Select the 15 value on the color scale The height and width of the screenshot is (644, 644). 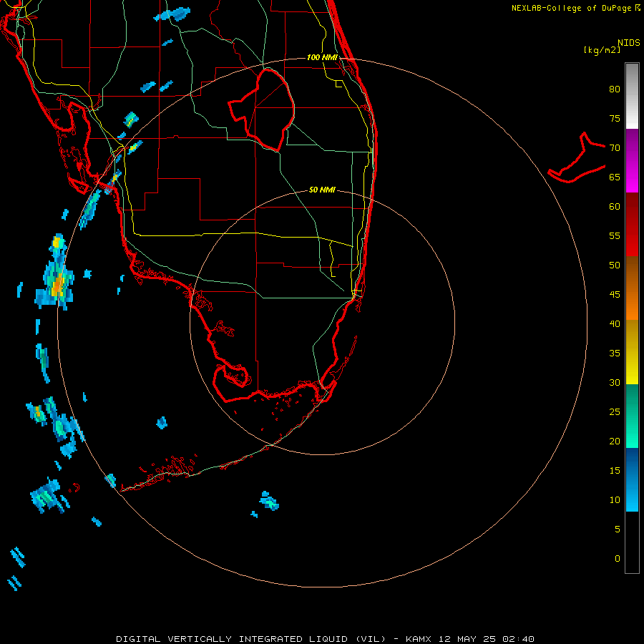[615, 471]
